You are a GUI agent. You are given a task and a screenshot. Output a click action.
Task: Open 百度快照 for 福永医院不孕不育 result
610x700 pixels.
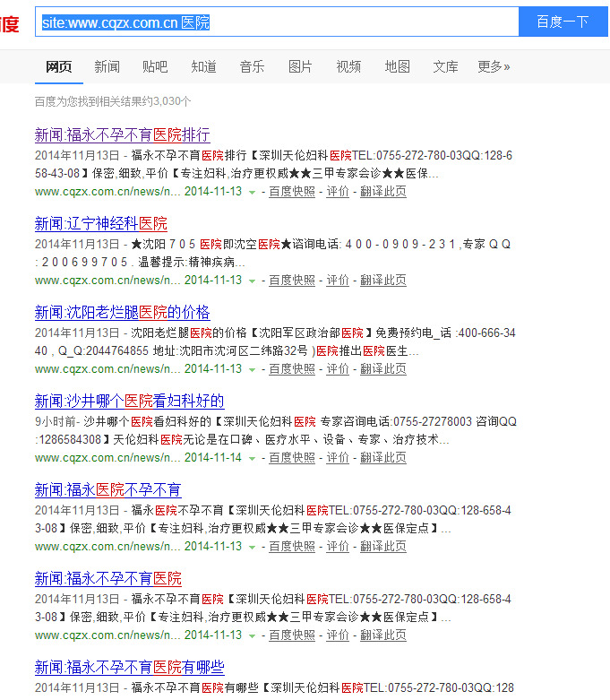(x=292, y=547)
